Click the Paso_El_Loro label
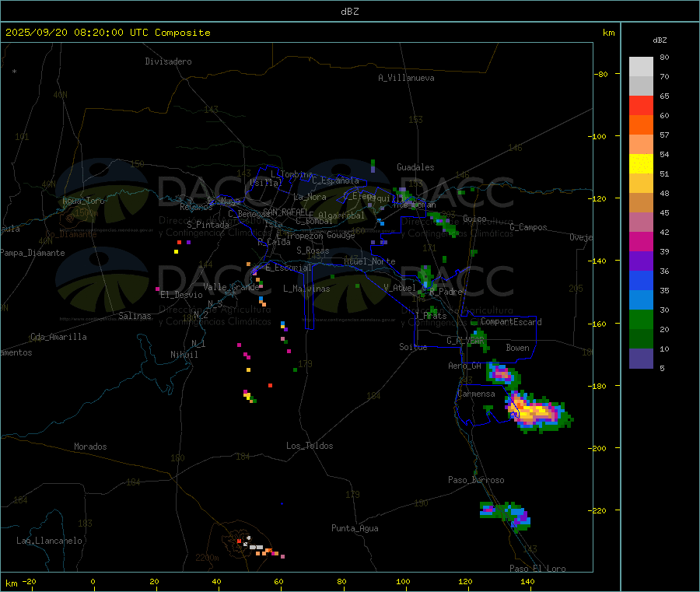This screenshot has width=700, height=592. [x=537, y=569]
